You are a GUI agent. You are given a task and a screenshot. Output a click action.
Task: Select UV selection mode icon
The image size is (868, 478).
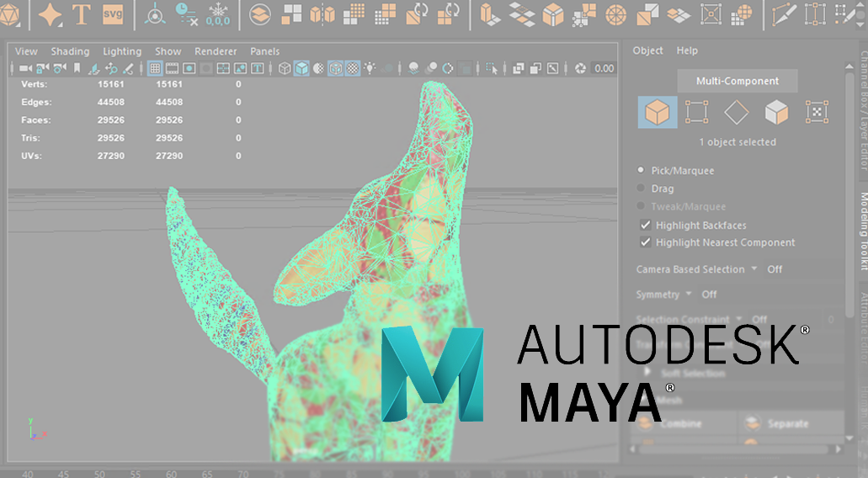817,112
